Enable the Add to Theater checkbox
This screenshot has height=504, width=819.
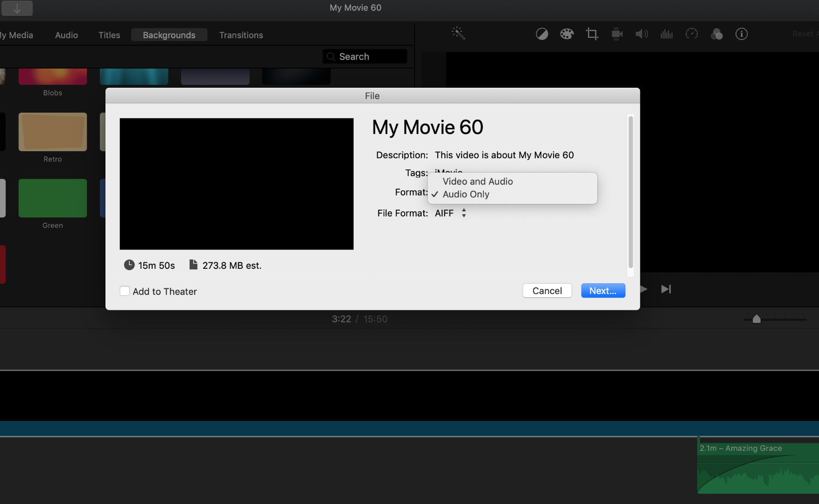click(x=125, y=291)
